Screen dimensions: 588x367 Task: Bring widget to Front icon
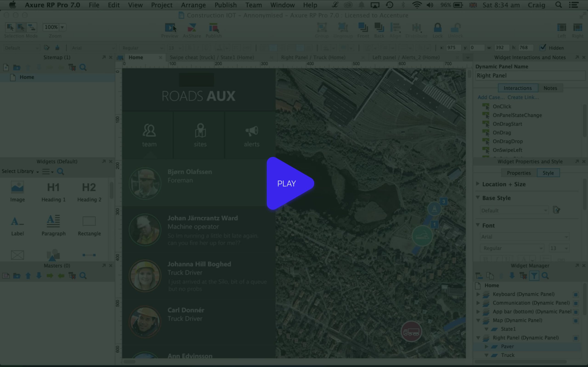point(363,28)
